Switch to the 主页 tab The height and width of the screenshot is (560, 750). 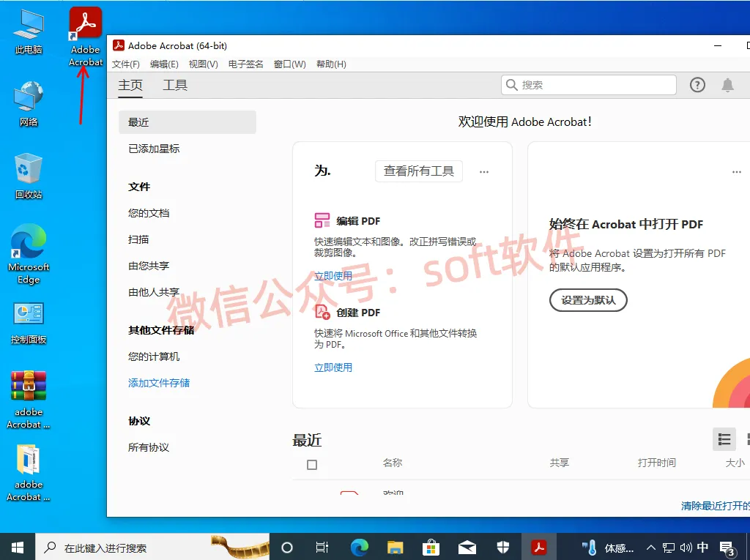[130, 85]
